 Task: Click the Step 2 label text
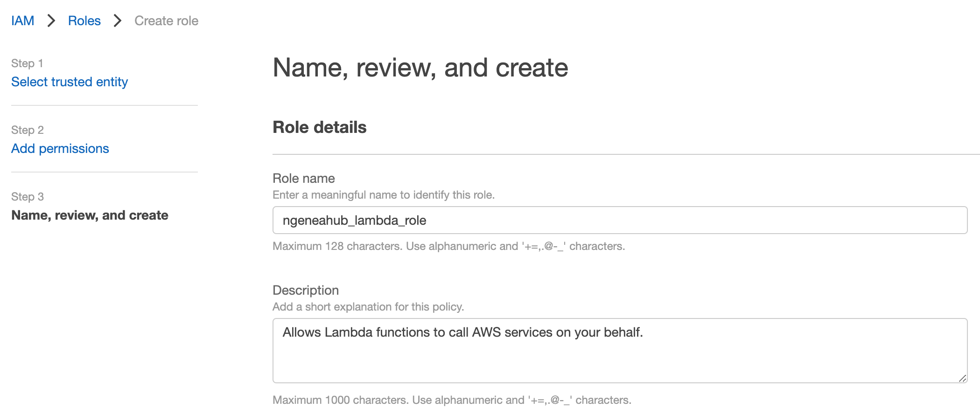pyautogui.click(x=28, y=130)
